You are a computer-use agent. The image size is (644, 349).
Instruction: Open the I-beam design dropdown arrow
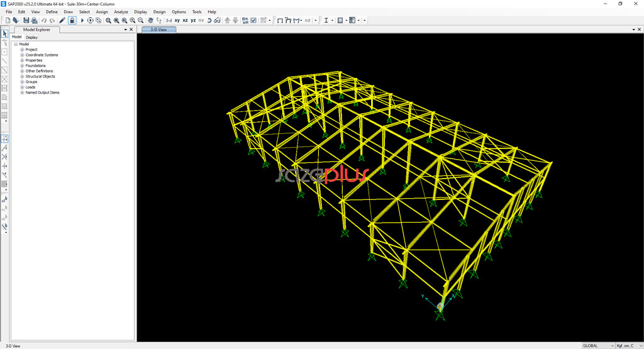(x=332, y=20)
